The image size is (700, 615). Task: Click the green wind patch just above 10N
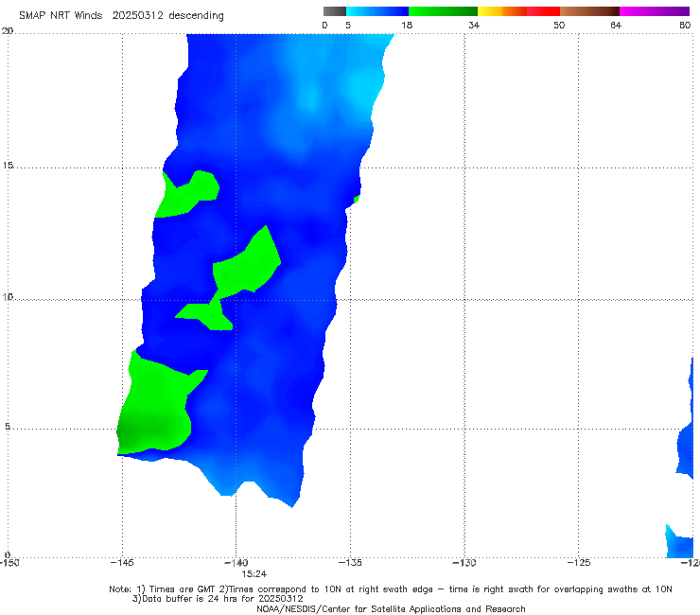[x=247, y=266]
